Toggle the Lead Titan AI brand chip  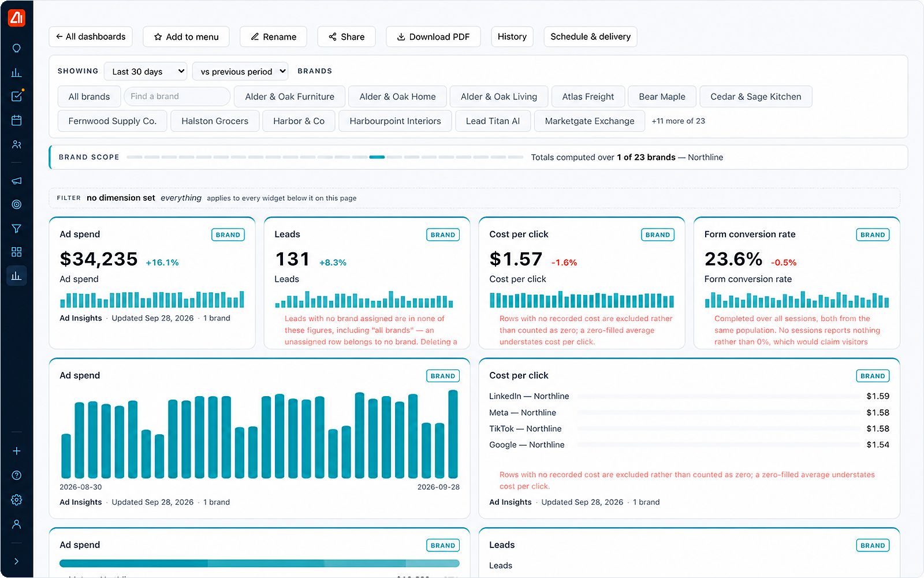pos(493,121)
